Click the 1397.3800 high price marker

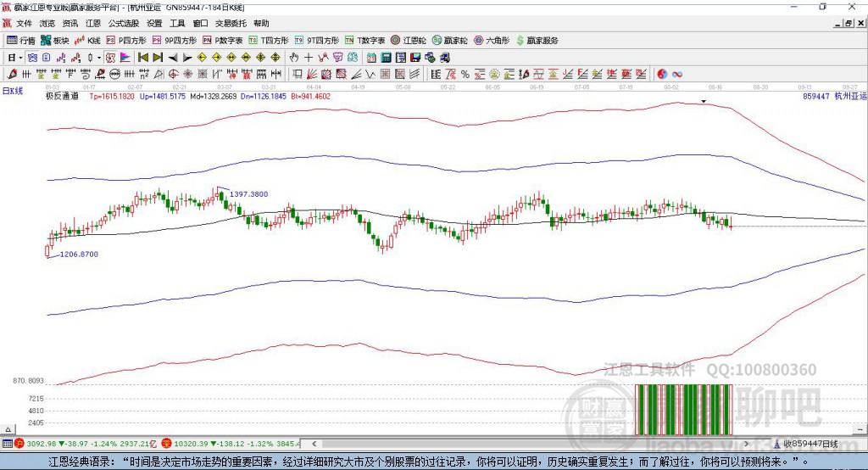click(248, 194)
